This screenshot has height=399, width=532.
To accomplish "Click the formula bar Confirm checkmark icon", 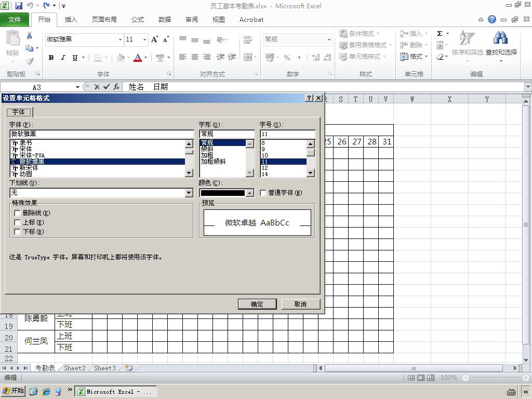I will [107, 87].
